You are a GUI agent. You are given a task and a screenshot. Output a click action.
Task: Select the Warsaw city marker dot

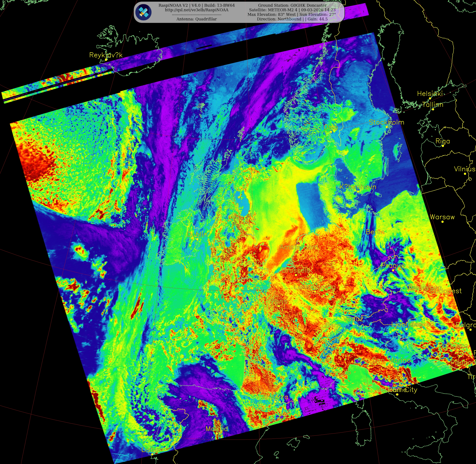pyautogui.click(x=442, y=222)
